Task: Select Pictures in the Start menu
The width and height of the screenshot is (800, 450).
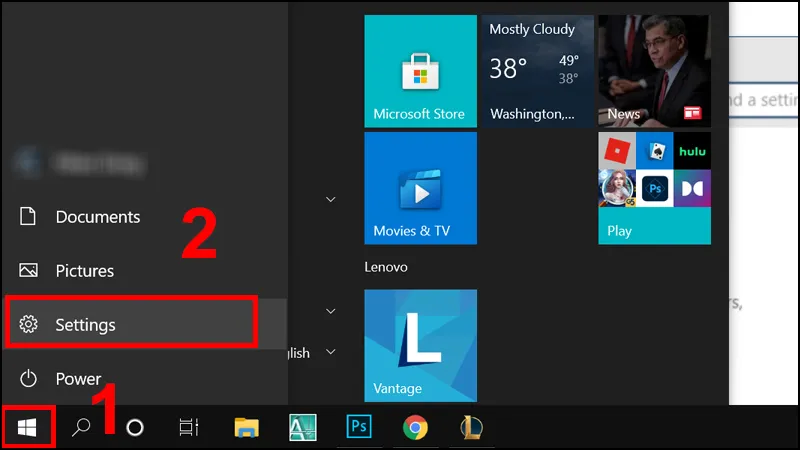Action: tap(84, 271)
